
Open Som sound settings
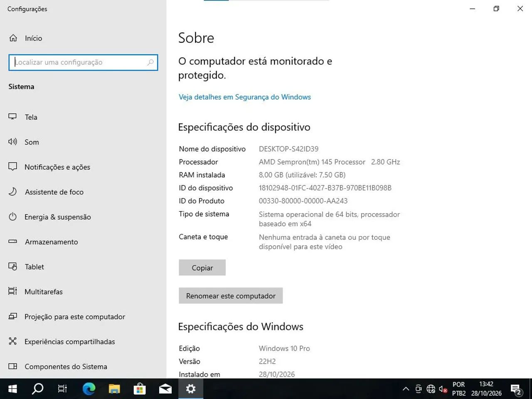point(83,142)
